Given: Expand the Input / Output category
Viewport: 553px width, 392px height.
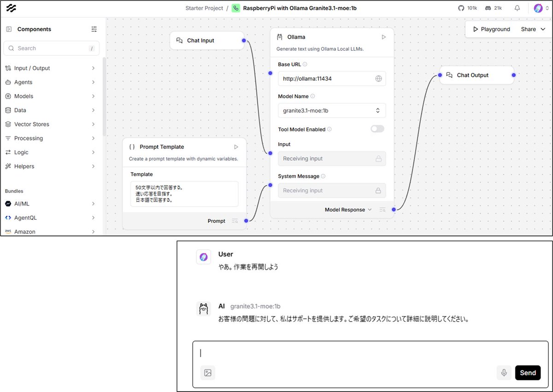Looking at the screenshot, I should 51,68.
